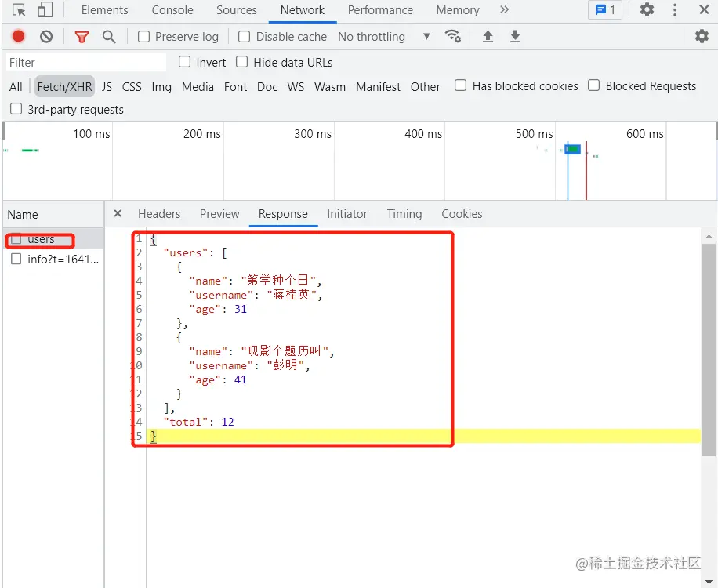Viewport: 718px width, 588px height.
Task: Stop recording network log
Action: 18,36
